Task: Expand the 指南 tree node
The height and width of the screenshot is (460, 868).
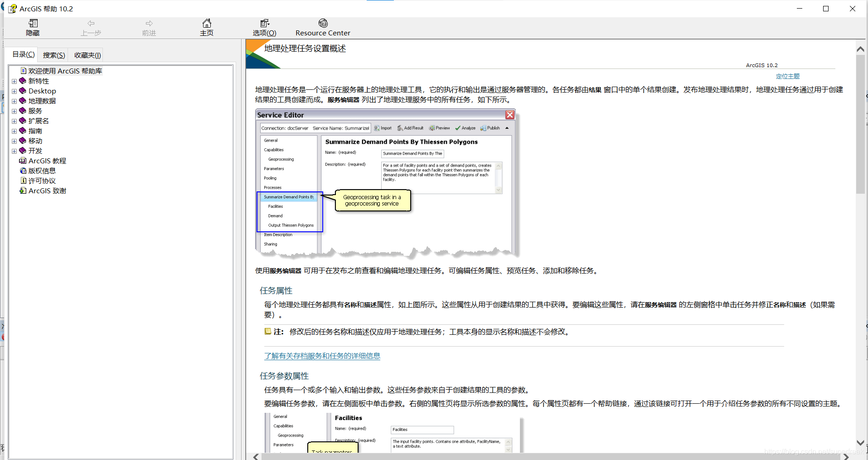Action: (14, 131)
